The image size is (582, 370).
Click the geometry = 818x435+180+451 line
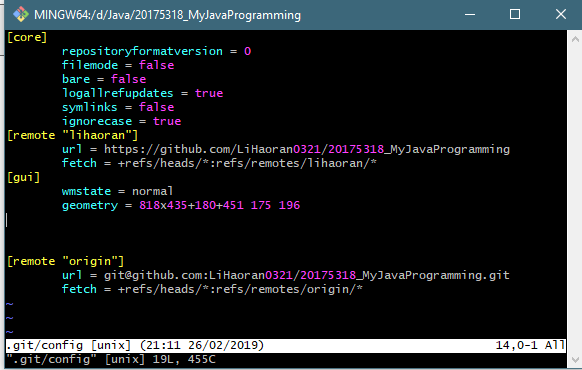[x=181, y=205]
